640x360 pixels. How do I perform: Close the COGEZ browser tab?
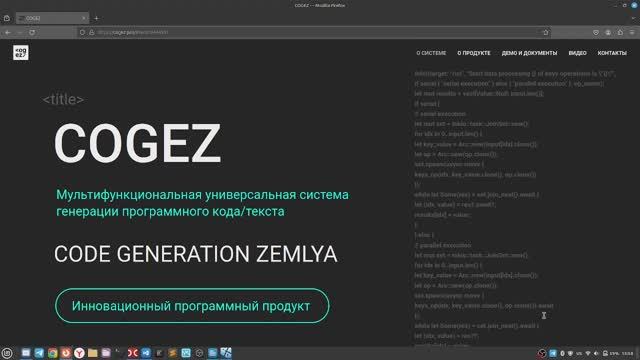click(x=84, y=18)
